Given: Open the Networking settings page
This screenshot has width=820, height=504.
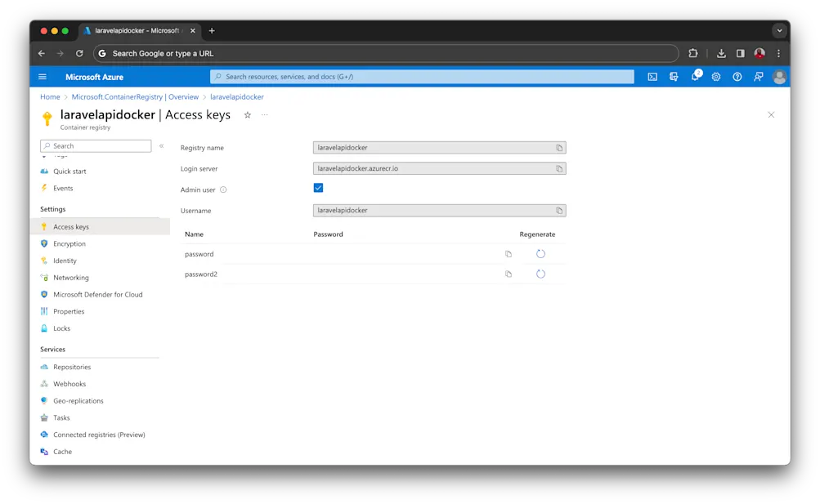Looking at the screenshot, I should [x=69, y=277].
